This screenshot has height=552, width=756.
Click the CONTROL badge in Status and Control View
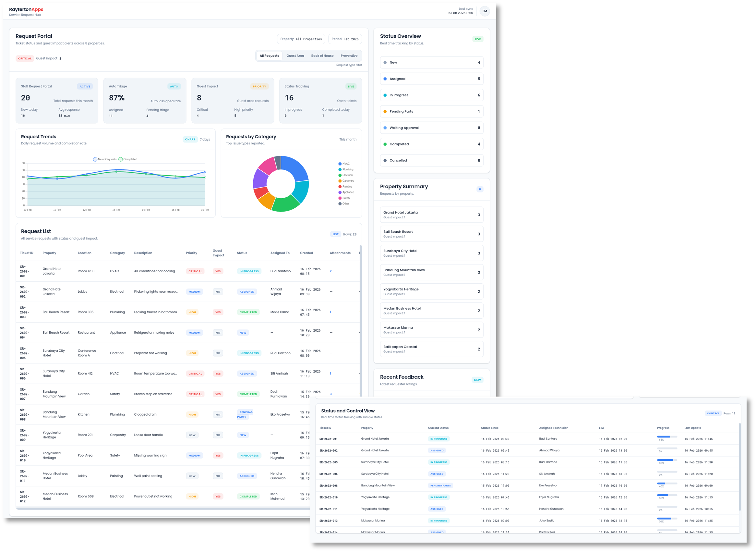tap(713, 413)
